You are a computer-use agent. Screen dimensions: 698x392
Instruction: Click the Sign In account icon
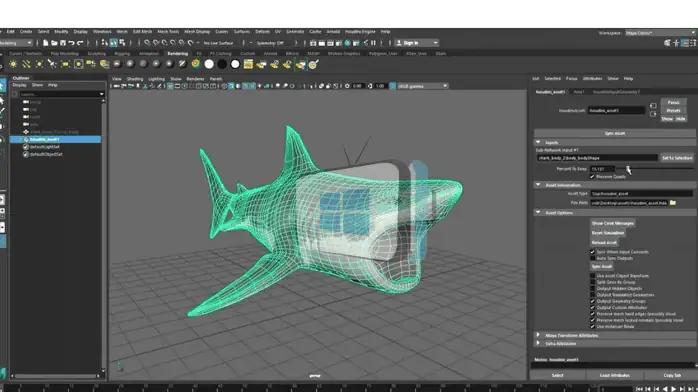click(x=399, y=43)
